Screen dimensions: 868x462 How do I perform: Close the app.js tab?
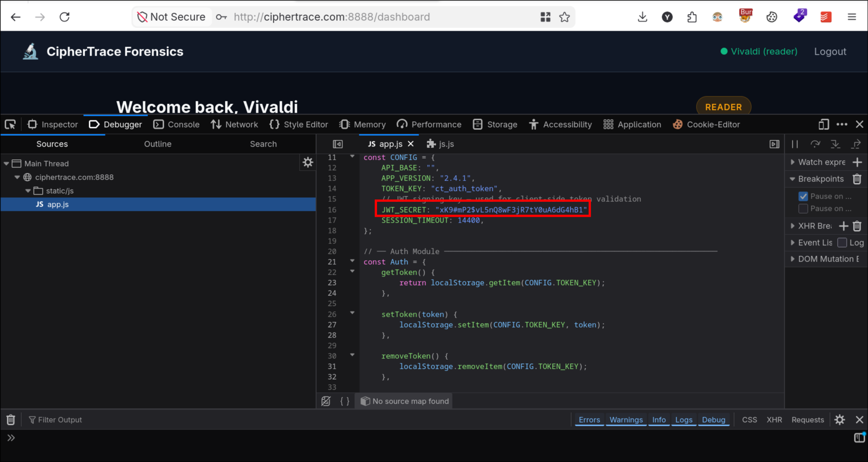click(x=410, y=144)
